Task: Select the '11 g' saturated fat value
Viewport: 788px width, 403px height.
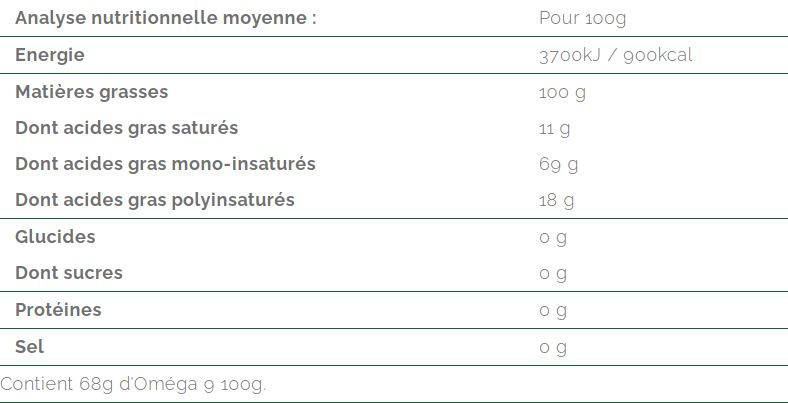Action: pos(554,128)
